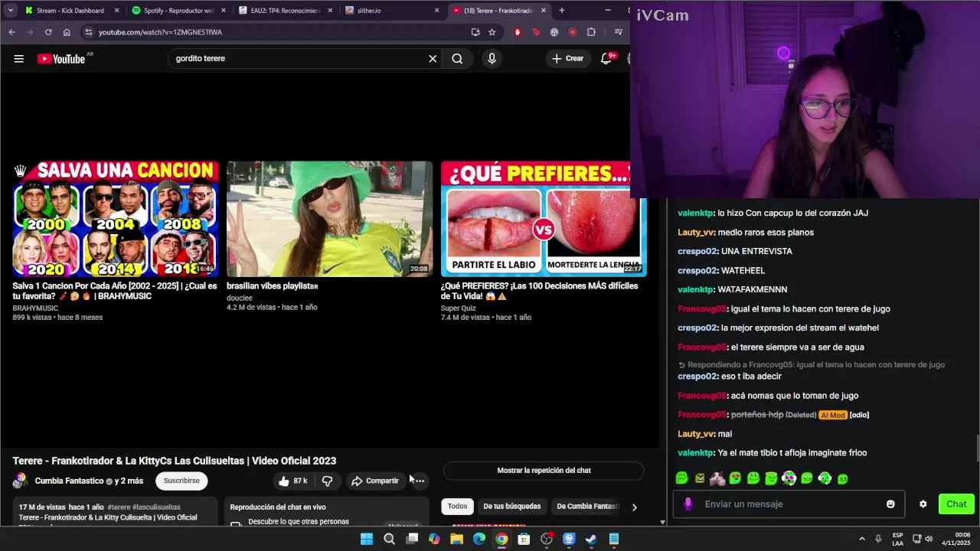980x551 pixels.
Task: Insert the praying hands emote
Action: (717, 478)
